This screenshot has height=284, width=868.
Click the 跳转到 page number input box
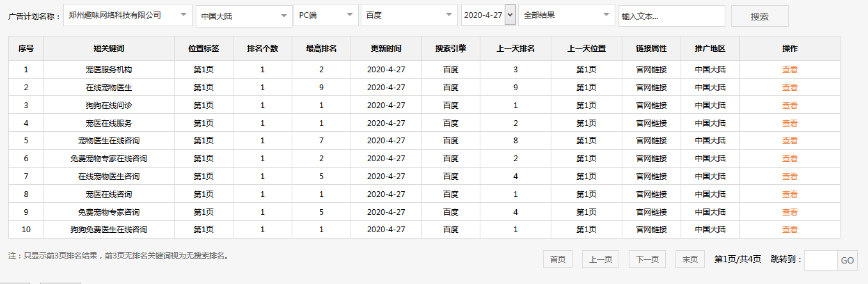[x=820, y=260]
